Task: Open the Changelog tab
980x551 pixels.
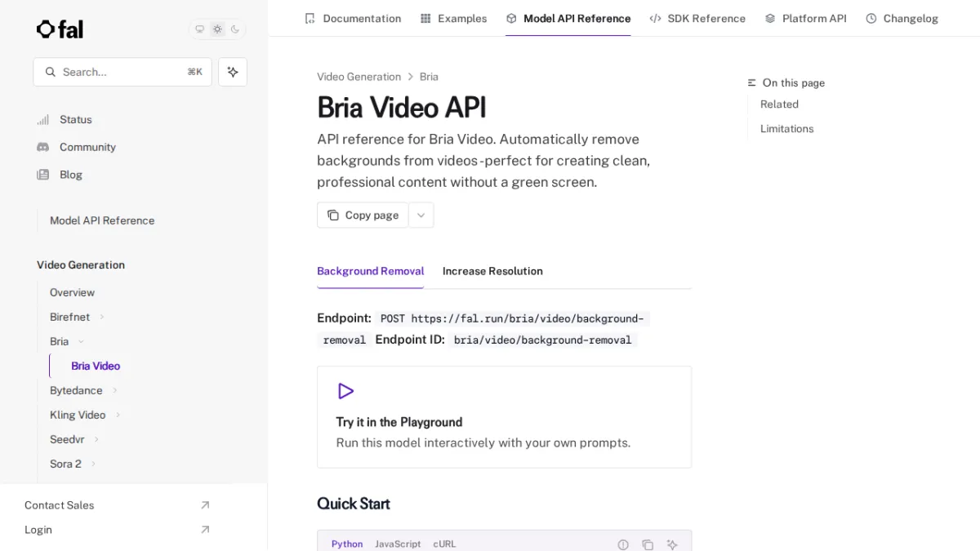Action: click(902, 18)
